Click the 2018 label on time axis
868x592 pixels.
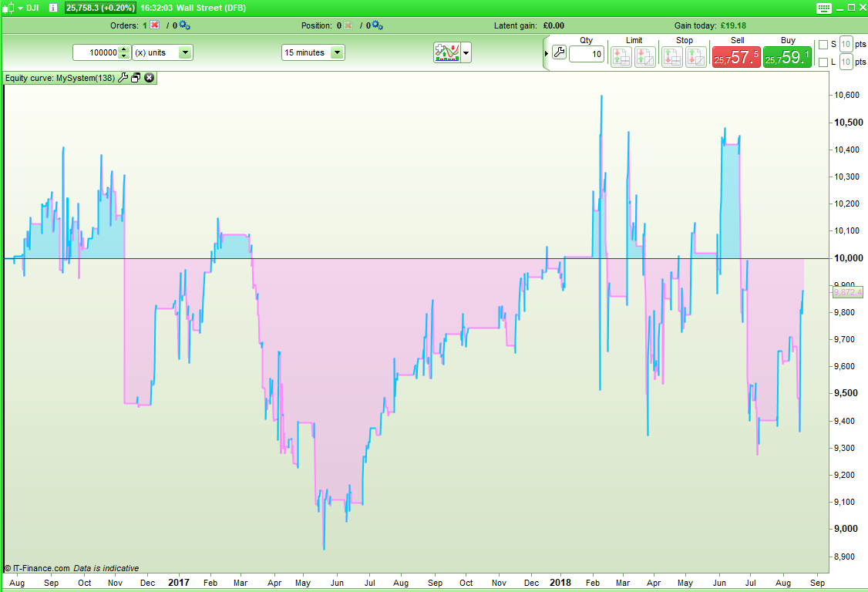coord(560,583)
